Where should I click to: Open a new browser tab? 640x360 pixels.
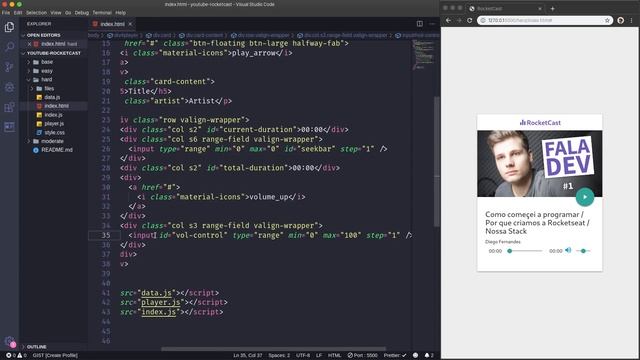553,9
